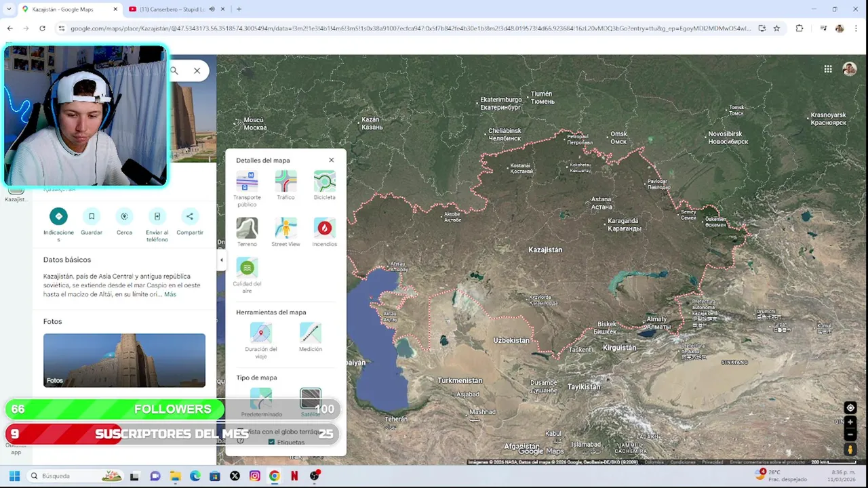Open the Chrome three-dot menu
The height and width of the screenshot is (488, 868).
(x=856, y=28)
